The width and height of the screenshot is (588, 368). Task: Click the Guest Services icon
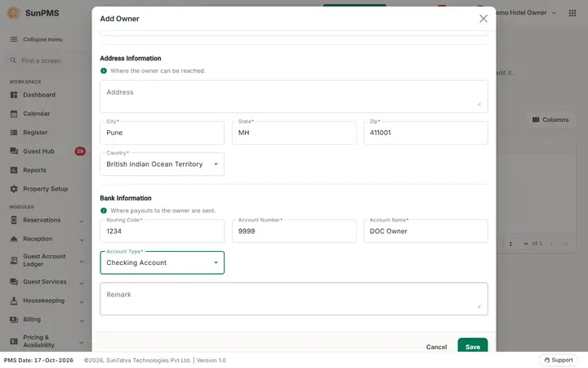(14, 281)
